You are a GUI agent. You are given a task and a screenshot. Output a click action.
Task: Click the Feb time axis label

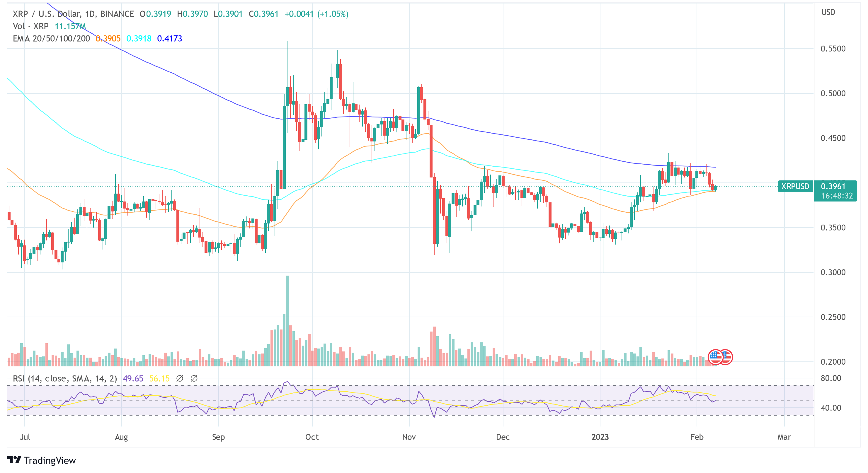coord(697,437)
